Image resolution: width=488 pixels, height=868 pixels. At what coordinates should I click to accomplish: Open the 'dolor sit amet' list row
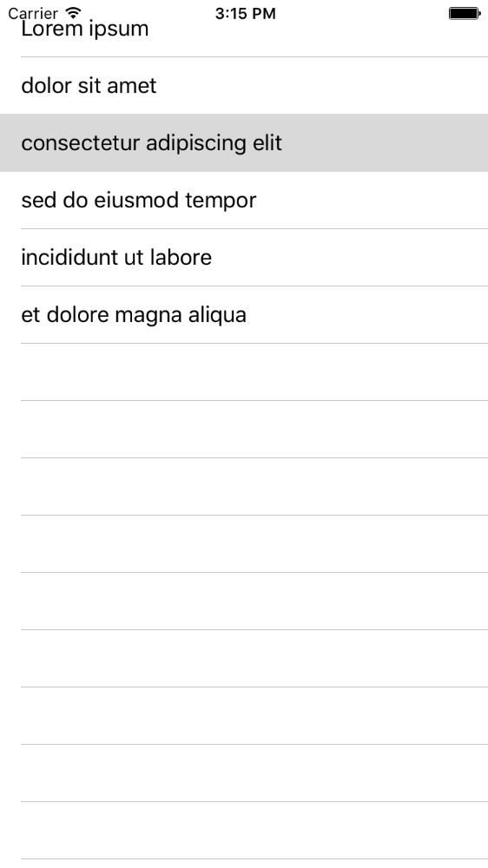tap(244, 86)
